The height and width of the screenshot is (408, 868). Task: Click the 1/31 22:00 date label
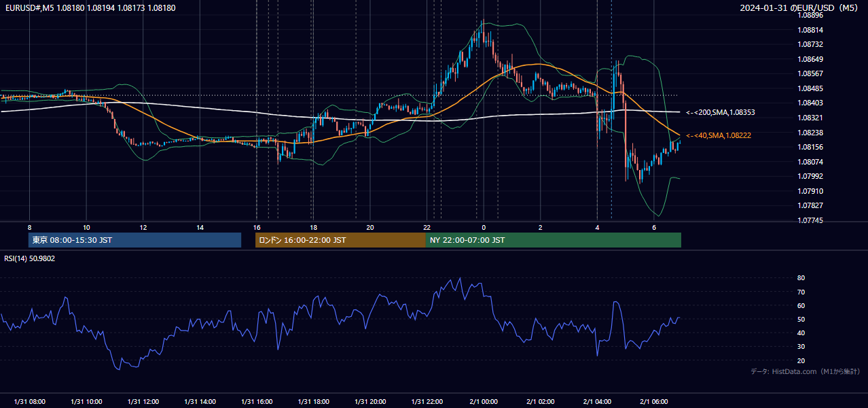427,402
